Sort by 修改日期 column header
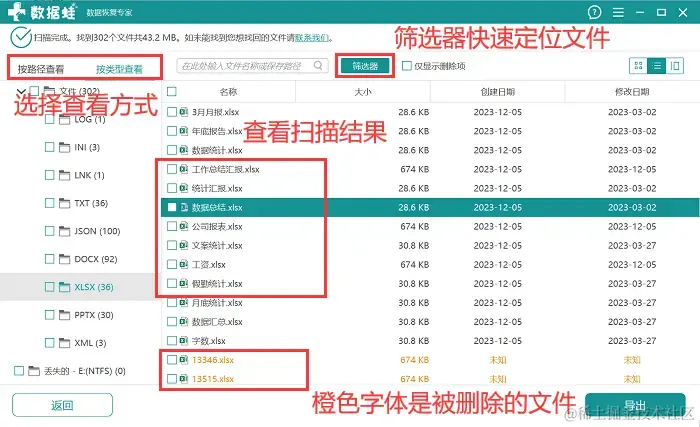 coord(632,92)
